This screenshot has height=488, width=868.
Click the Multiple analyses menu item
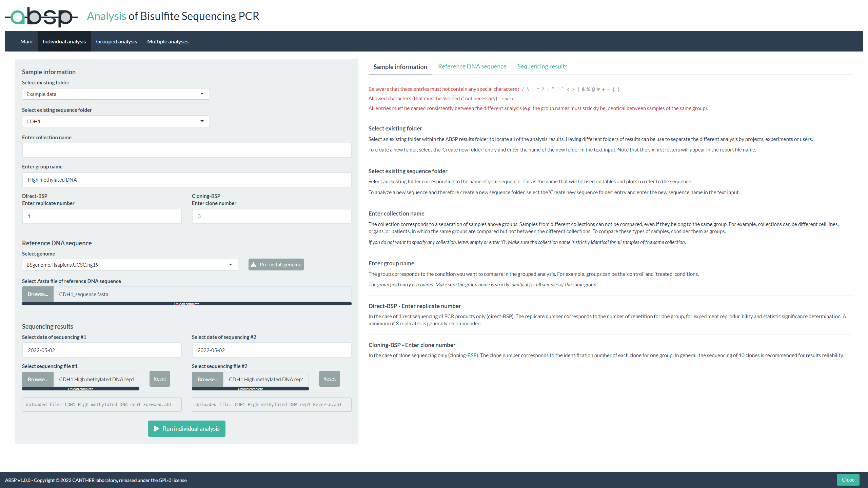(168, 41)
